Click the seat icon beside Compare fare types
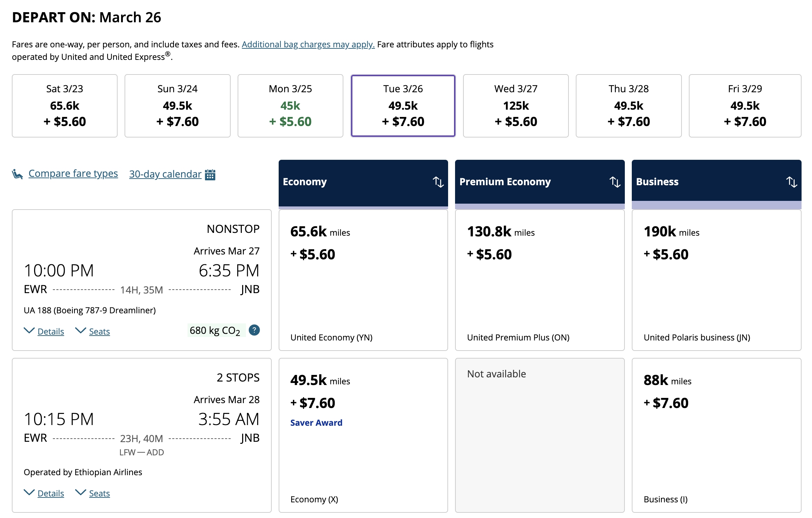The image size is (812, 518). click(17, 174)
